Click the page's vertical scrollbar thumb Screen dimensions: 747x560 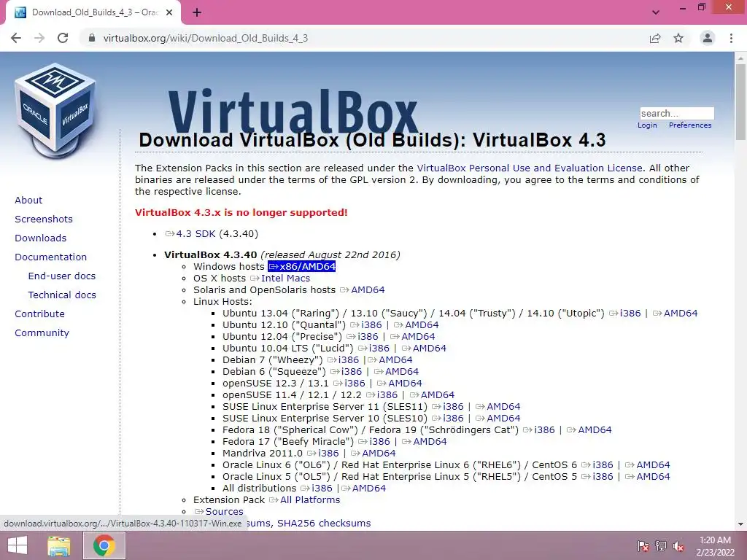point(740,101)
